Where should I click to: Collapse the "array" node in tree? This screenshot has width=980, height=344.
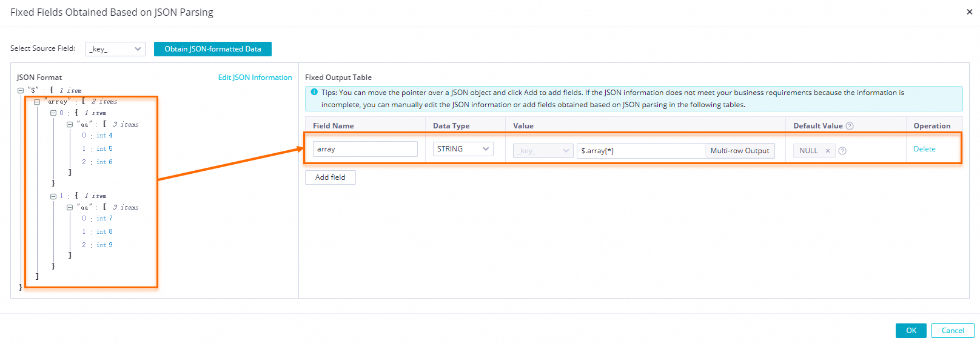[x=37, y=102]
